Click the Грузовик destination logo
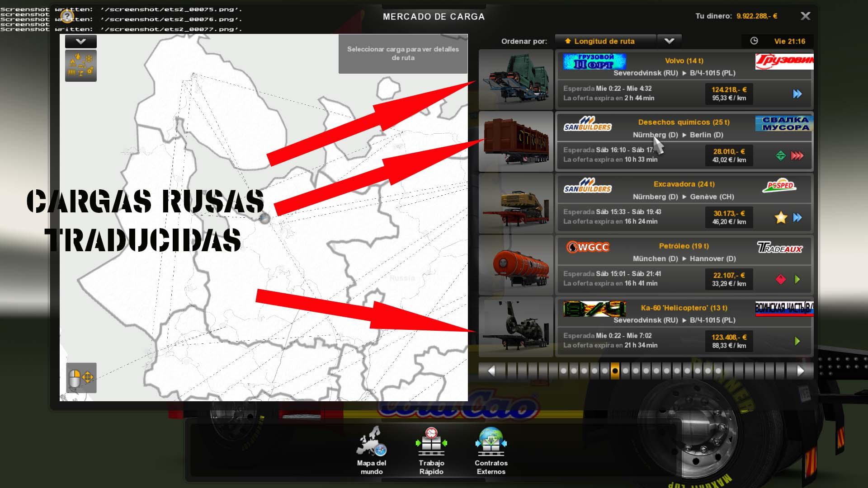This screenshot has width=868, height=488. [x=784, y=61]
